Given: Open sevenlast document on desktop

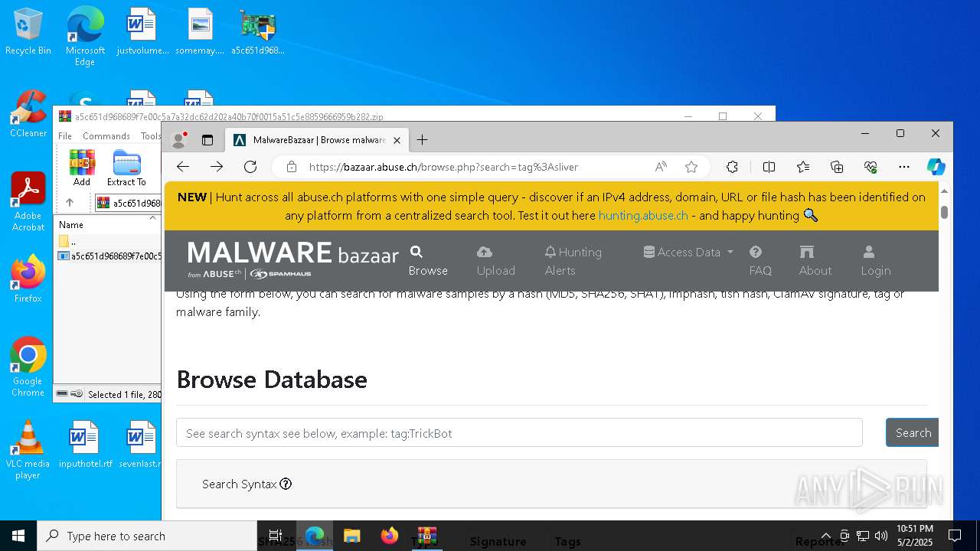Looking at the screenshot, I should (141, 445).
